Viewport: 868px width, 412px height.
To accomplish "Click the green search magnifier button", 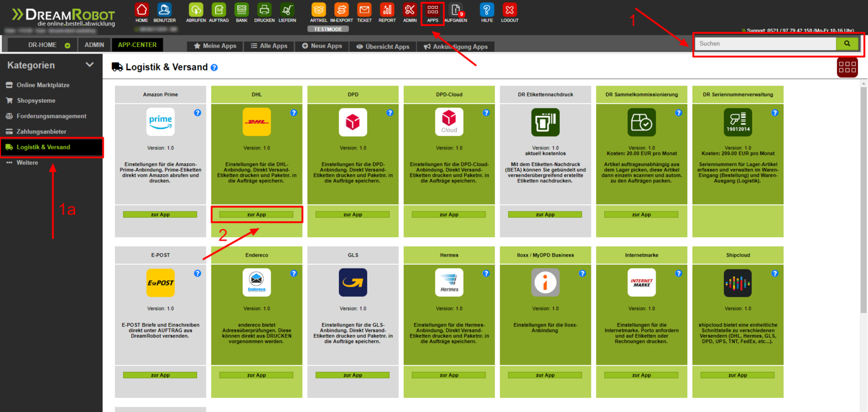I will (x=847, y=44).
